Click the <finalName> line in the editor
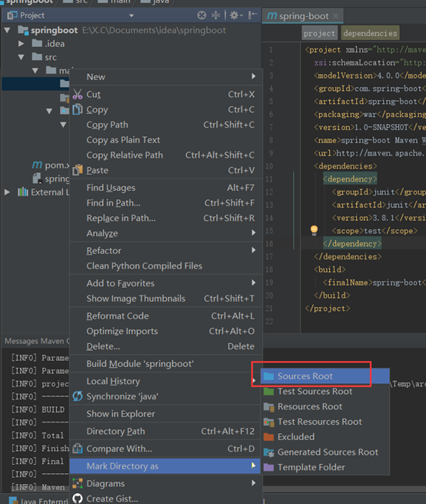 click(x=374, y=282)
